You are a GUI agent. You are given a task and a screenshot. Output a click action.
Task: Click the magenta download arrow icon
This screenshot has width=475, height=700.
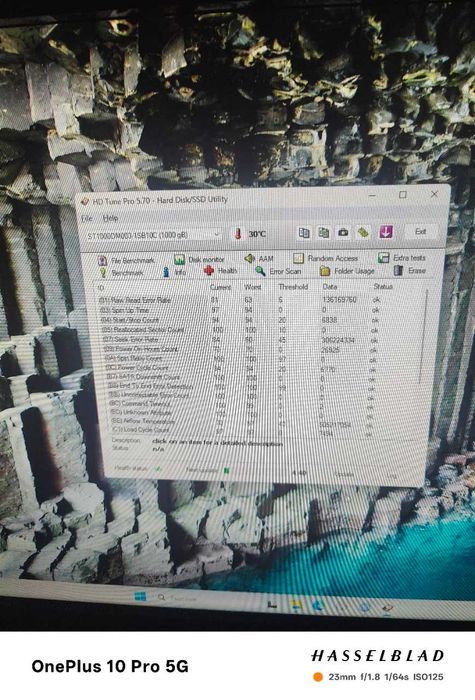pyautogui.click(x=386, y=232)
